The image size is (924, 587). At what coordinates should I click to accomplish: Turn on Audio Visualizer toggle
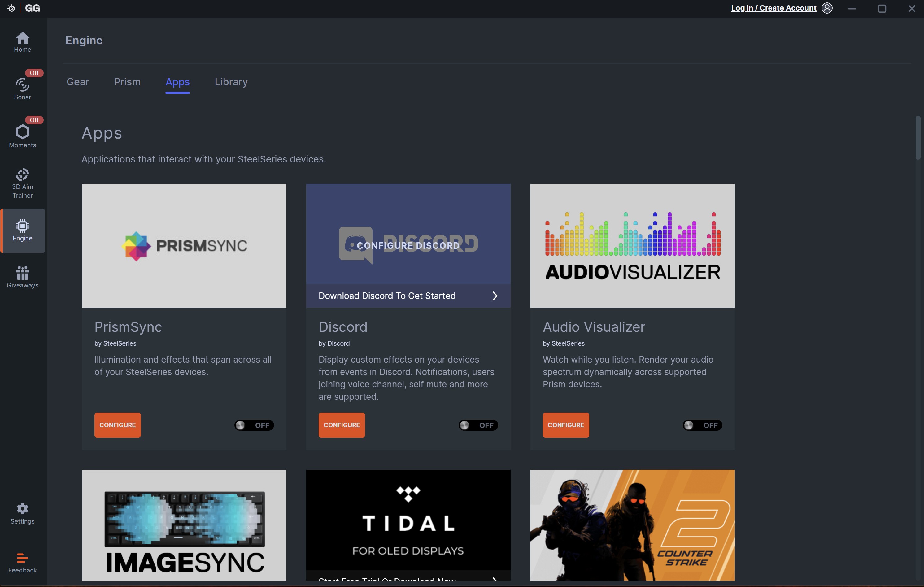[702, 425]
